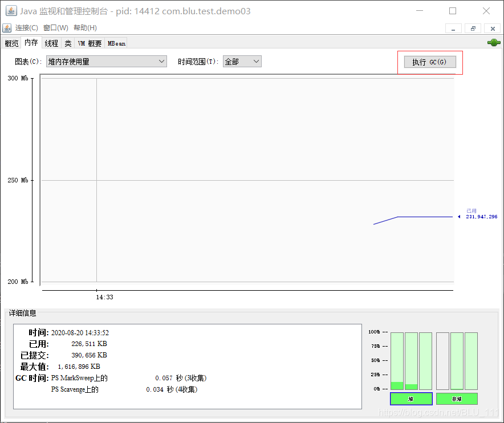
Task: Select the first non-heap memory pool bar
Action: [x=442, y=361]
